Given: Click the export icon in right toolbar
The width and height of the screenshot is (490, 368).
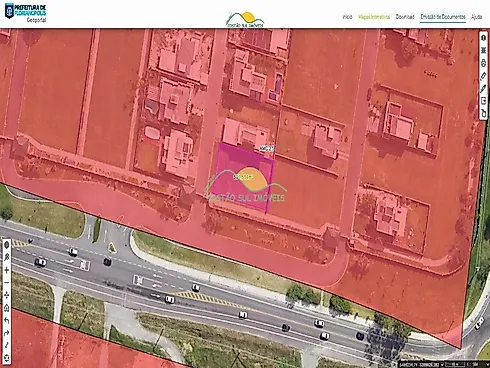Looking at the screenshot, I should point(484,101).
